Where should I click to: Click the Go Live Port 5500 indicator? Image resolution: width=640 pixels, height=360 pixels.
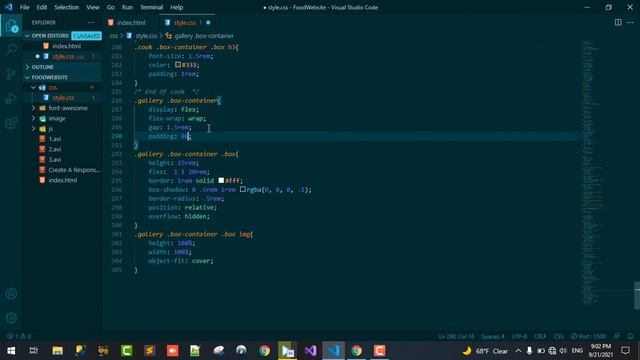tap(588, 336)
